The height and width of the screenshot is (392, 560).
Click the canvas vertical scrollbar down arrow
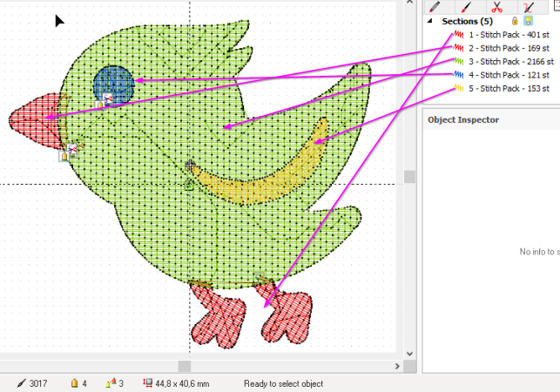point(409,354)
